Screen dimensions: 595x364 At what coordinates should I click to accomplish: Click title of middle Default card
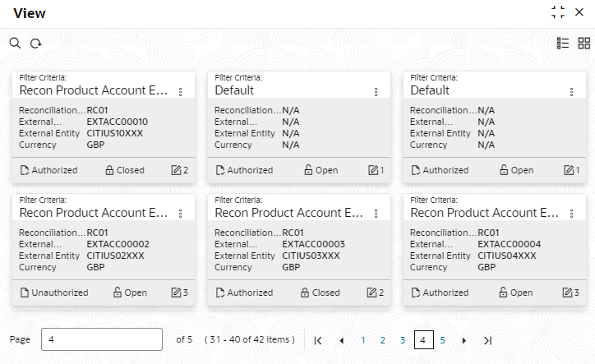pyautogui.click(x=234, y=90)
